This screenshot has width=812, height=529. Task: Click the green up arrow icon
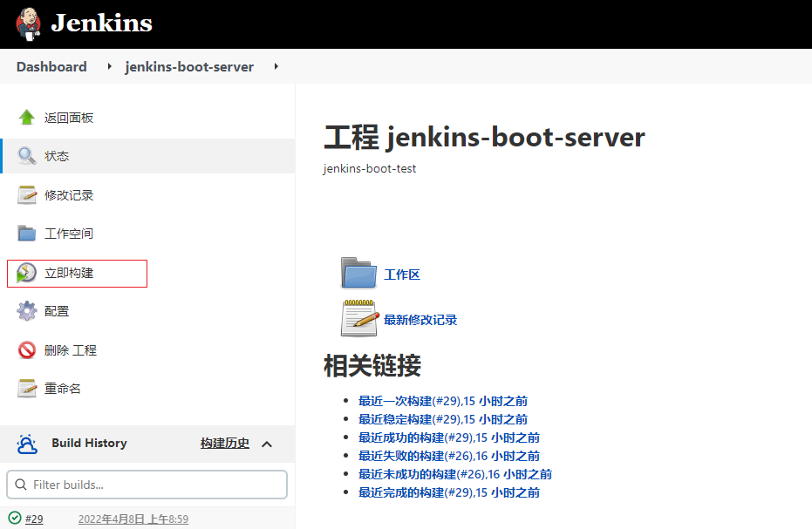click(26, 118)
